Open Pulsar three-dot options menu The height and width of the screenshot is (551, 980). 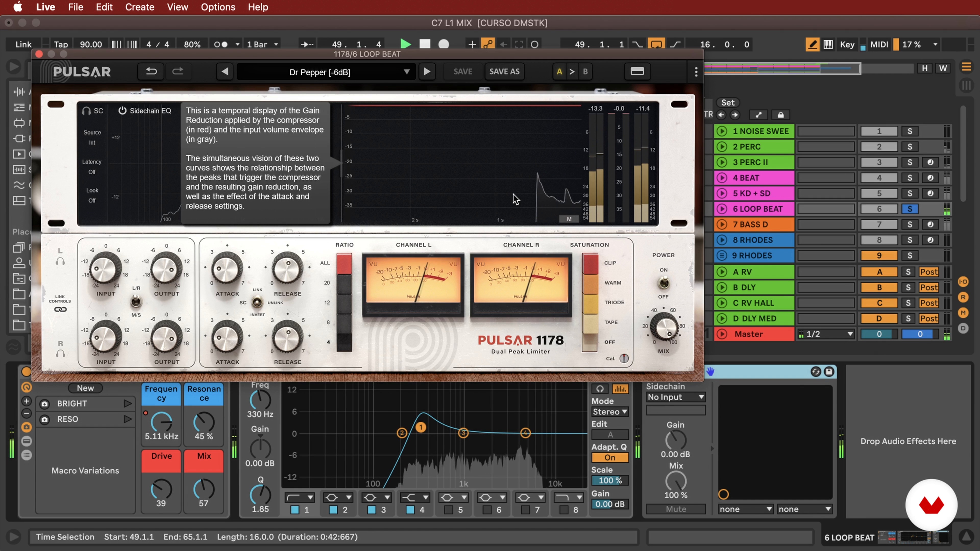(696, 71)
